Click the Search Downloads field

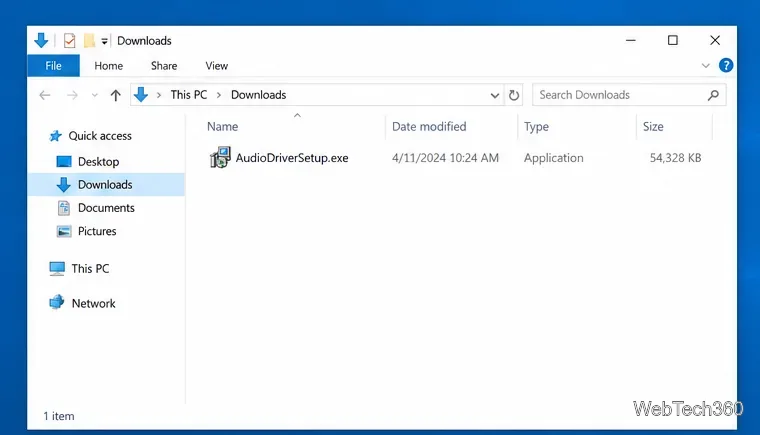[629, 95]
